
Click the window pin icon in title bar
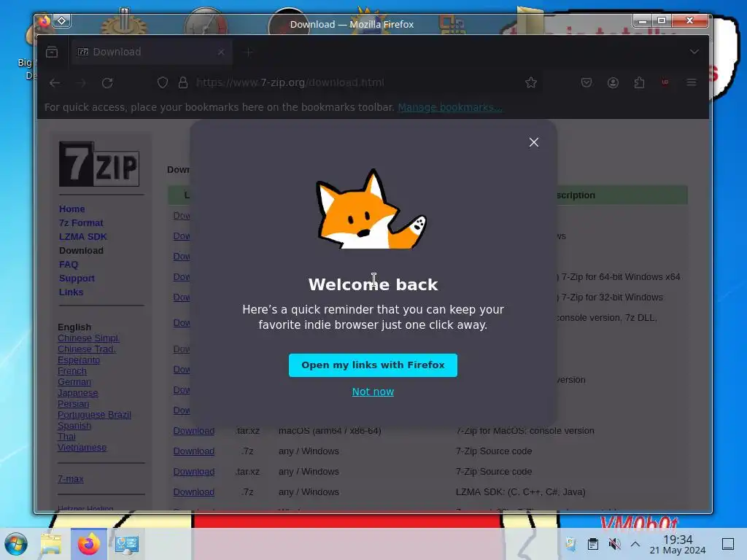click(62, 20)
